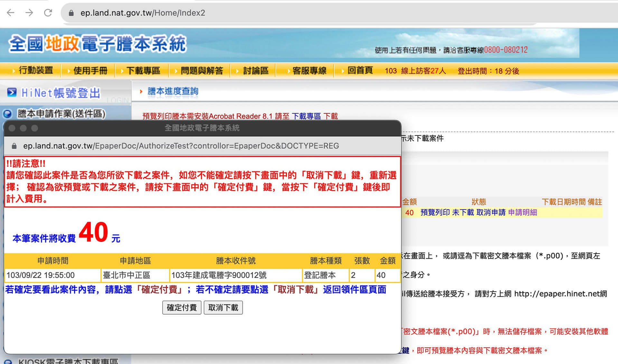Click the browser forward arrow
Image resolution: width=618 pixels, height=364 pixels.
[29, 13]
